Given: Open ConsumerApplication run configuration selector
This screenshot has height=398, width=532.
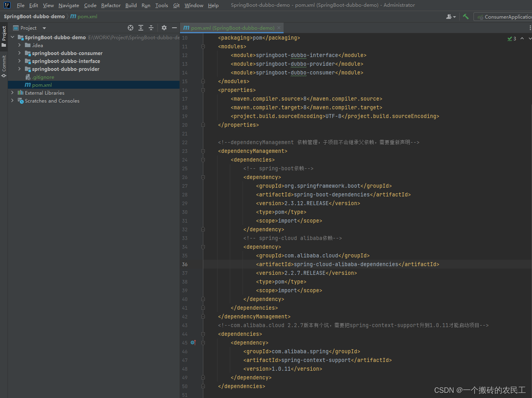Looking at the screenshot, I should pyautogui.click(x=504, y=17).
